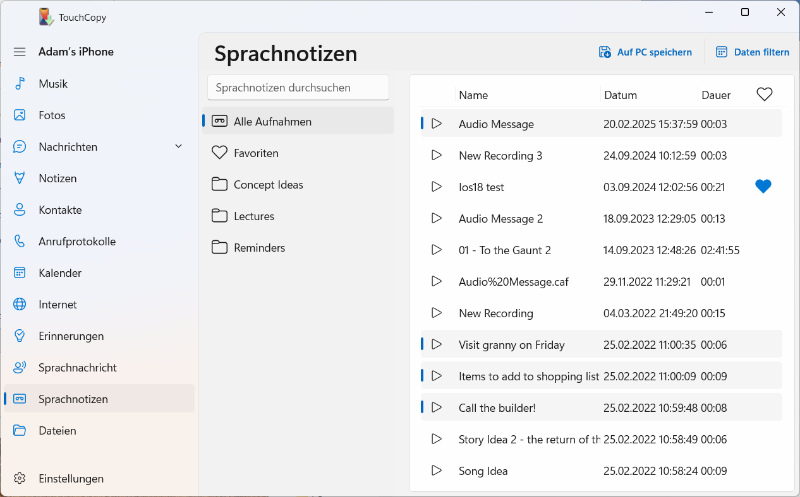Expand the Nachrichten chevron
800x497 pixels.
pos(179,147)
